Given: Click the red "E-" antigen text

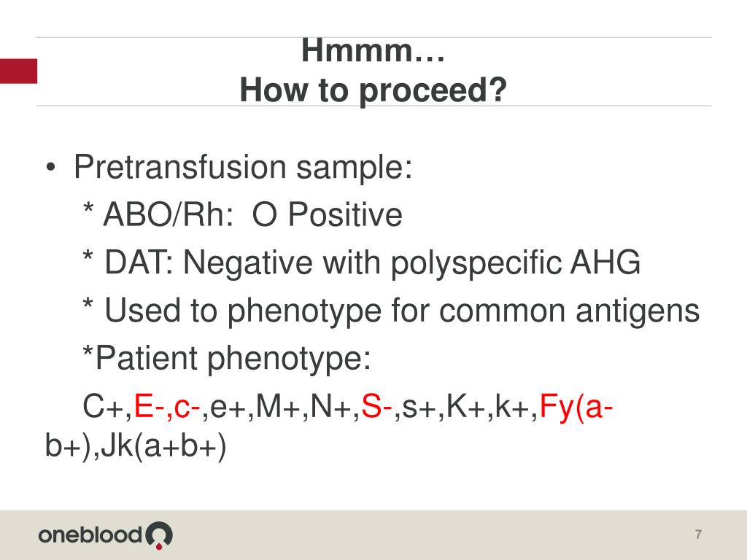Looking at the screenshot, I should click(149, 407).
